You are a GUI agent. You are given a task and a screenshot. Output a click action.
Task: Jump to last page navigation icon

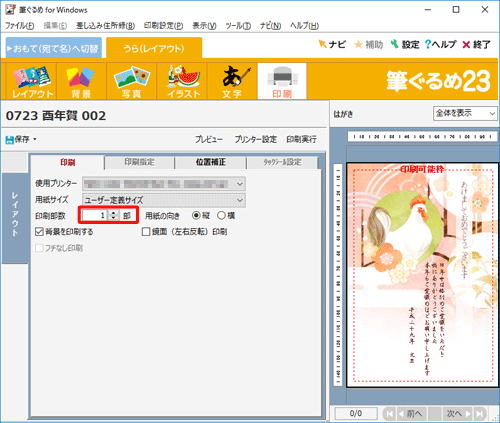click(x=479, y=414)
